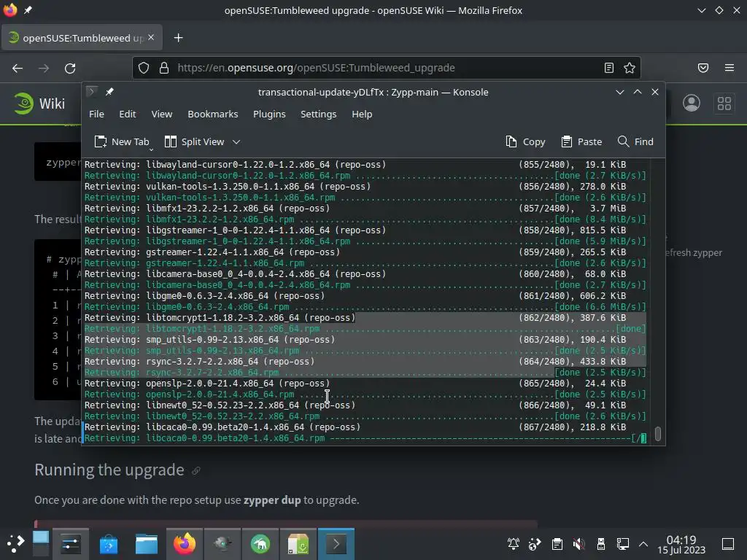
Task: Click the terminal line for rsync-3.2.7-2.2.x86_64
Action: tap(355, 362)
